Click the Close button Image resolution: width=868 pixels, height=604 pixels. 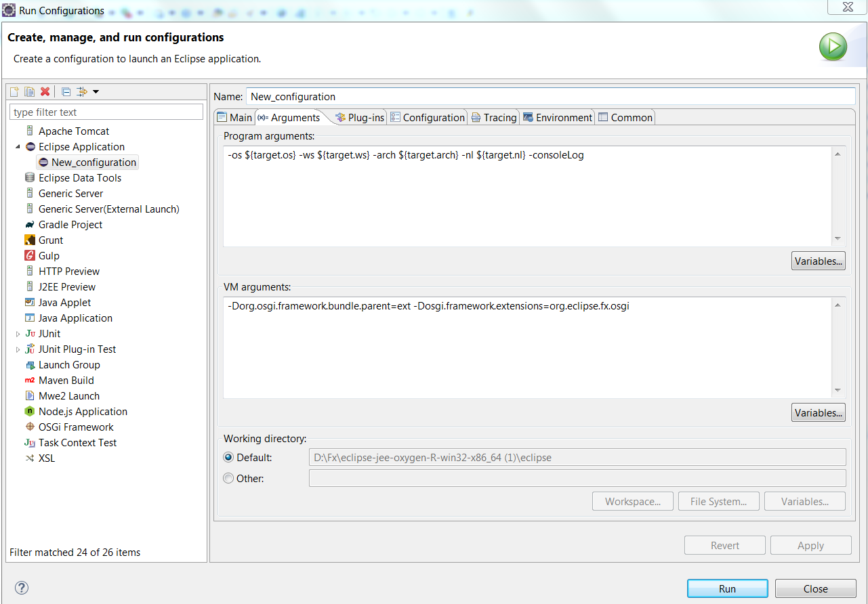click(x=816, y=589)
